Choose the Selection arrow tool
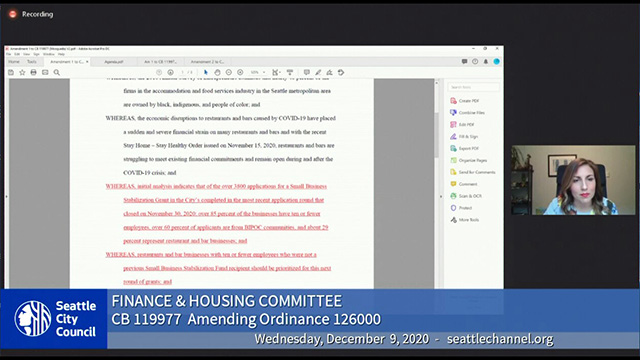Viewport: 640px width, 360px height. click(206, 72)
